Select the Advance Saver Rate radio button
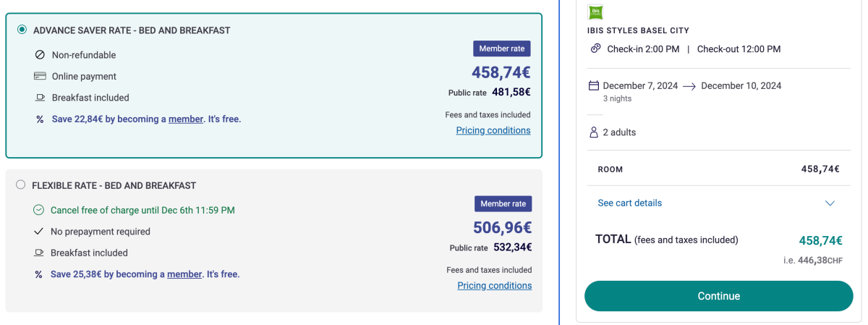 (x=22, y=30)
